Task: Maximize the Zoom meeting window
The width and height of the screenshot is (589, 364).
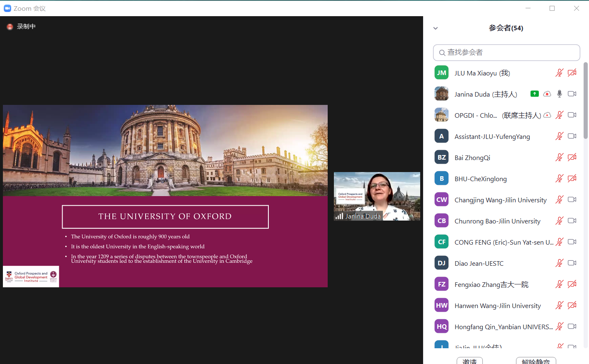Action: click(x=552, y=8)
